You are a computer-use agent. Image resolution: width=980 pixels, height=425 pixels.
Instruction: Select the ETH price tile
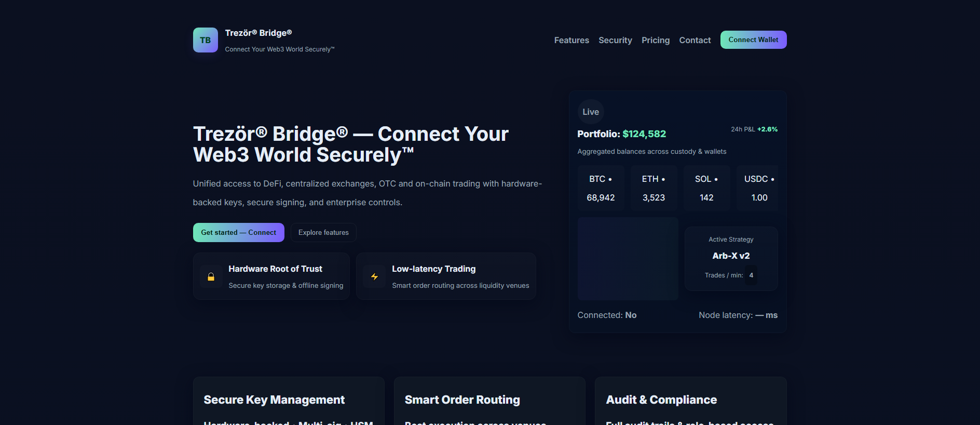(x=654, y=188)
